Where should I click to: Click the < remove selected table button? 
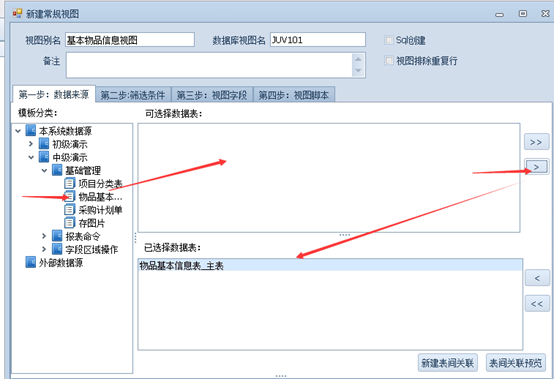click(537, 278)
